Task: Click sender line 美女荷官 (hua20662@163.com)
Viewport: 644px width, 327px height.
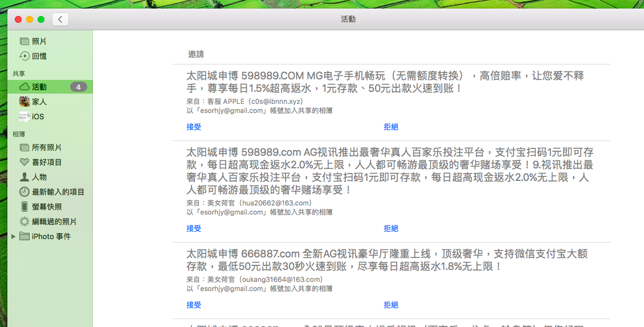Action: [249, 203]
